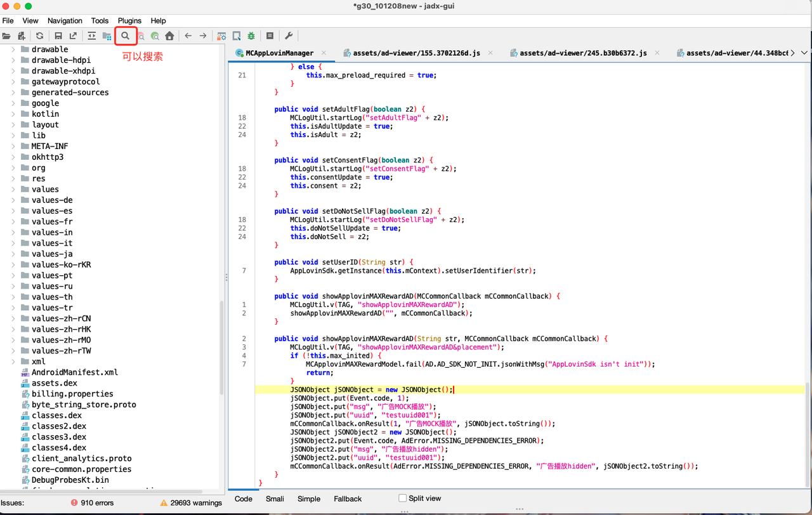Viewport: 812px width, 515px height.
Task: Click the open file folder icon
Action: [x=6, y=36]
